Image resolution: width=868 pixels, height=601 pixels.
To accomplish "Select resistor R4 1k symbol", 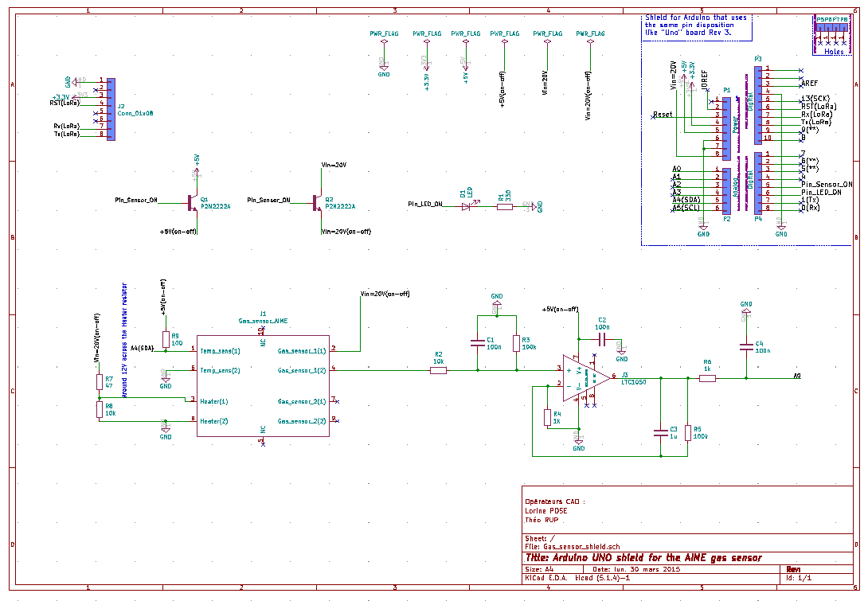I will [548, 418].
